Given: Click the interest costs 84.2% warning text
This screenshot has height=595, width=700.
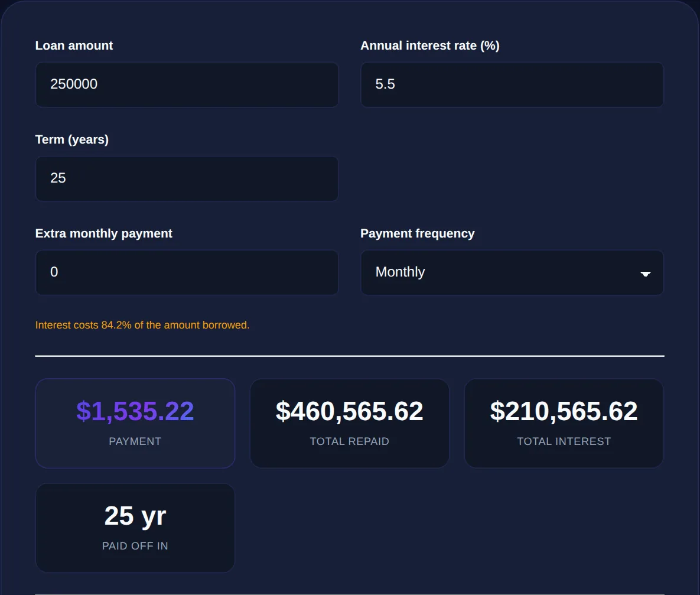Looking at the screenshot, I should pyautogui.click(x=142, y=325).
